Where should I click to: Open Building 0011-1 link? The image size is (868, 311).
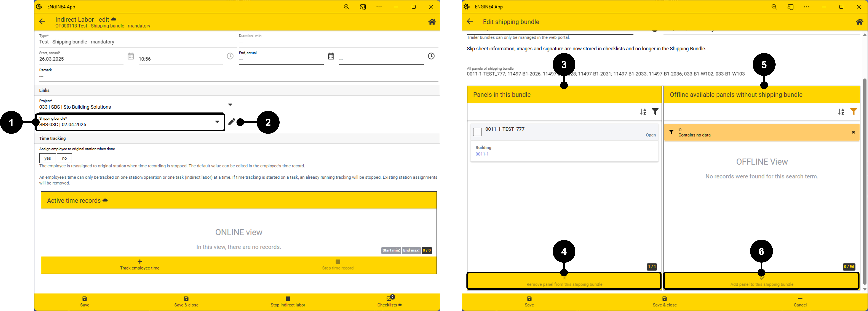coord(482,154)
